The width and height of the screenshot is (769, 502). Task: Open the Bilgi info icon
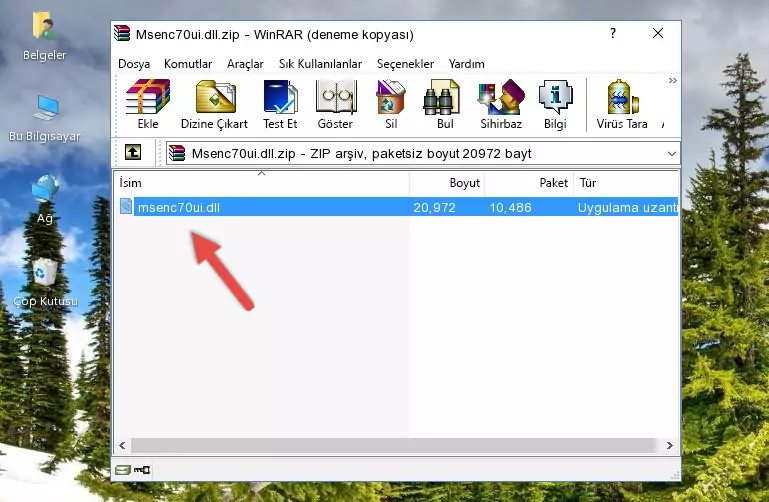point(555,104)
